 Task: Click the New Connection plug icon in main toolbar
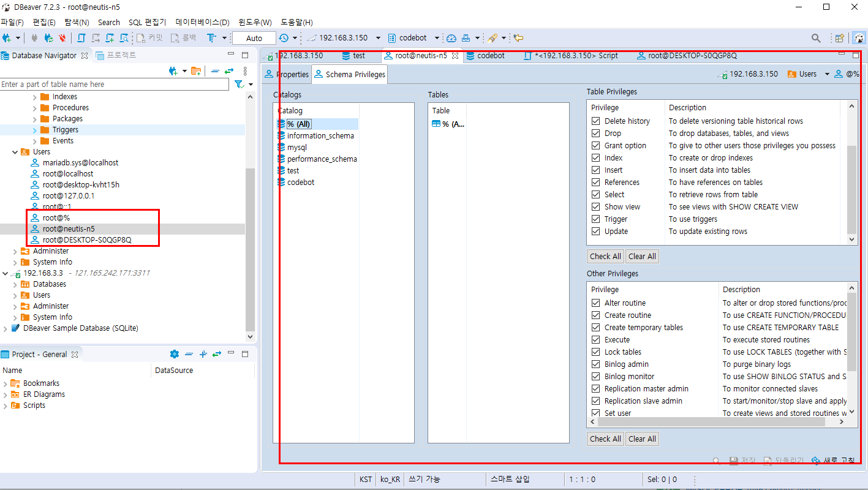click(x=7, y=38)
